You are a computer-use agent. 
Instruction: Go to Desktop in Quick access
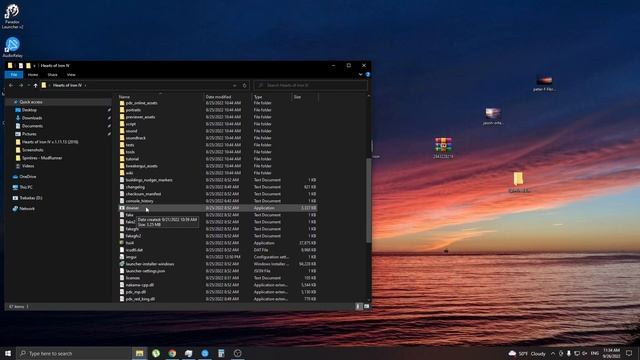pos(29,110)
